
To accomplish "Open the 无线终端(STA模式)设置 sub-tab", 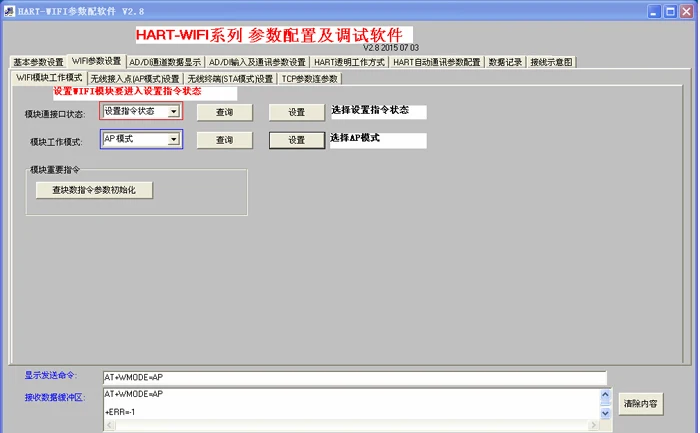I will pos(230,79).
